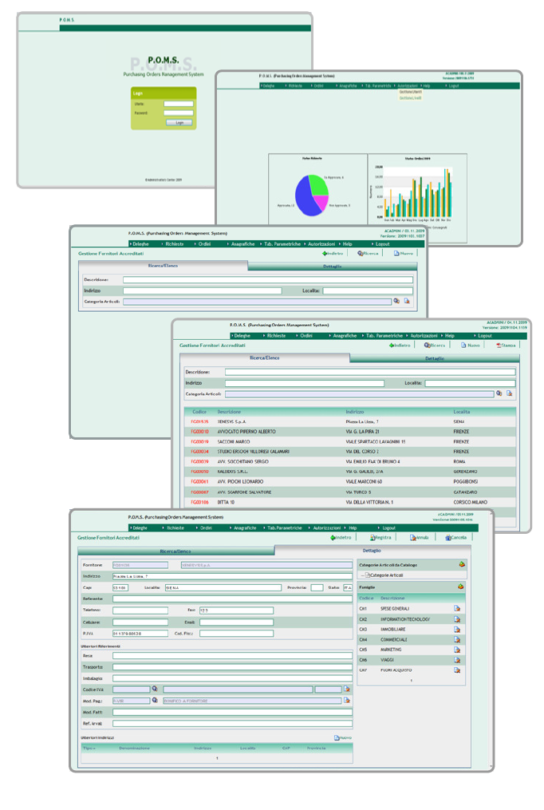Click the Indietro arrow in the supplier list window
Viewport: 544px width, 810px height.
coord(400,345)
